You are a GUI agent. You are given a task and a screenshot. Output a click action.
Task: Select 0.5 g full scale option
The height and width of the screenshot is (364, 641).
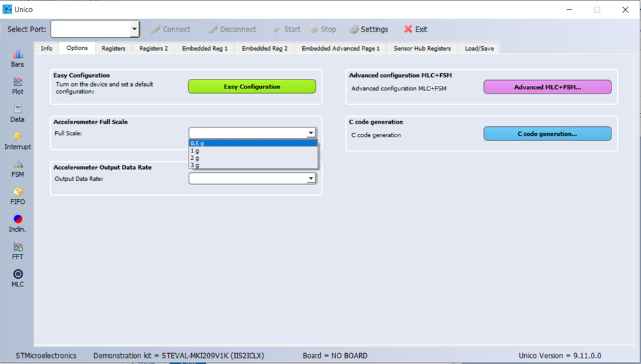click(x=253, y=144)
